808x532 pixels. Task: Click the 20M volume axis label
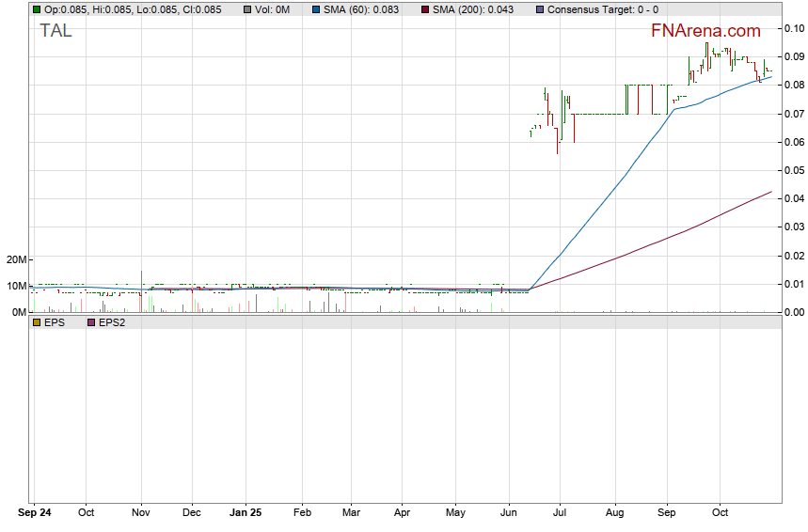point(15,259)
